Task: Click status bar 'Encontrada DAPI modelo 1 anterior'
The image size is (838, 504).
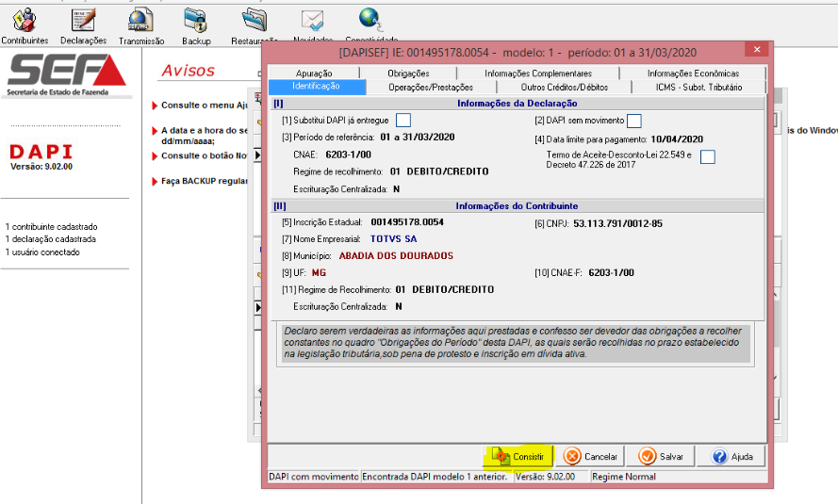Action: tap(435, 477)
